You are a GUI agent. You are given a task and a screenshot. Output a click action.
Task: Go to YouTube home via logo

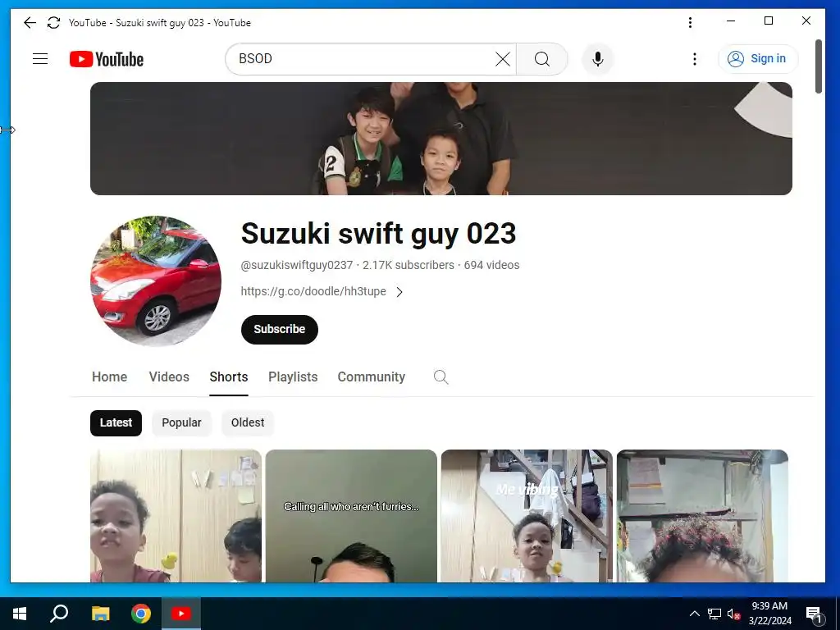tap(107, 59)
